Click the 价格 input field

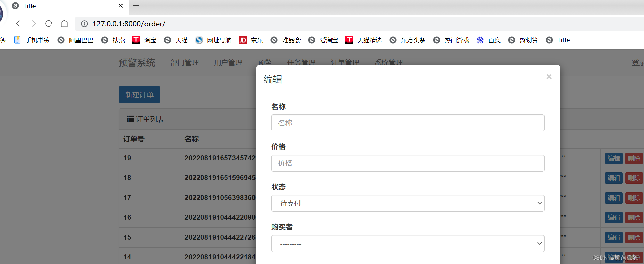pos(408,163)
